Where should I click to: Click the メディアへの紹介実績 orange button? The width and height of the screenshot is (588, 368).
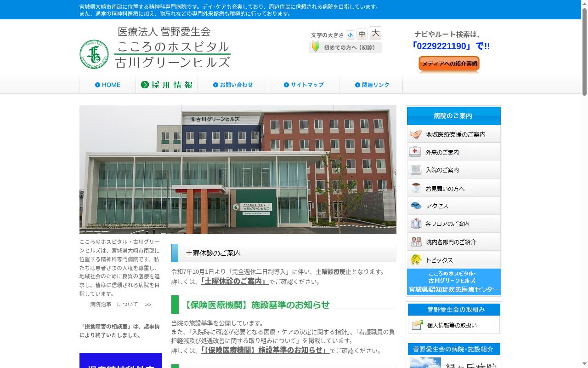(x=449, y=64)
